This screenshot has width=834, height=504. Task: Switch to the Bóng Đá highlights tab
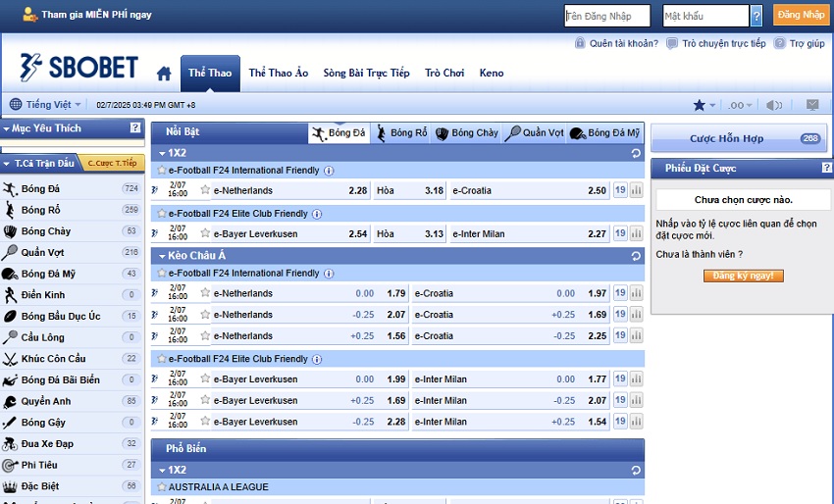coord(339,133)
